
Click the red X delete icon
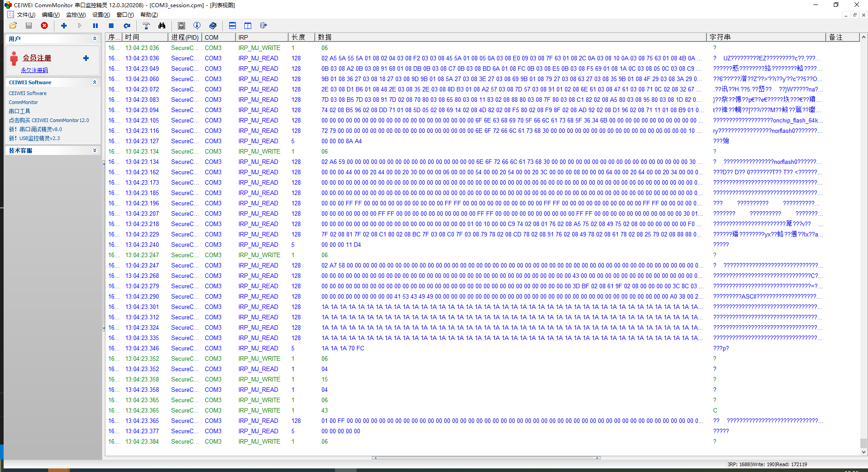[44, 26]
